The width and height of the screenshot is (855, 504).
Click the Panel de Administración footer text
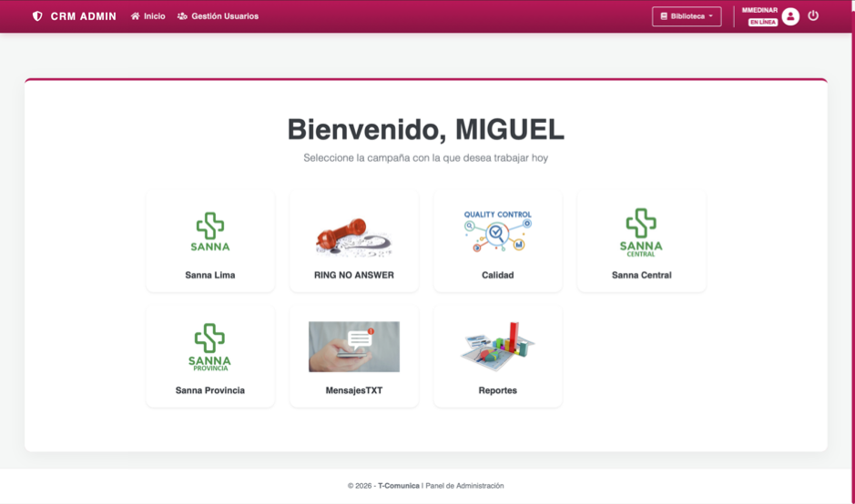pyautogui.click(x=464, y=486)
